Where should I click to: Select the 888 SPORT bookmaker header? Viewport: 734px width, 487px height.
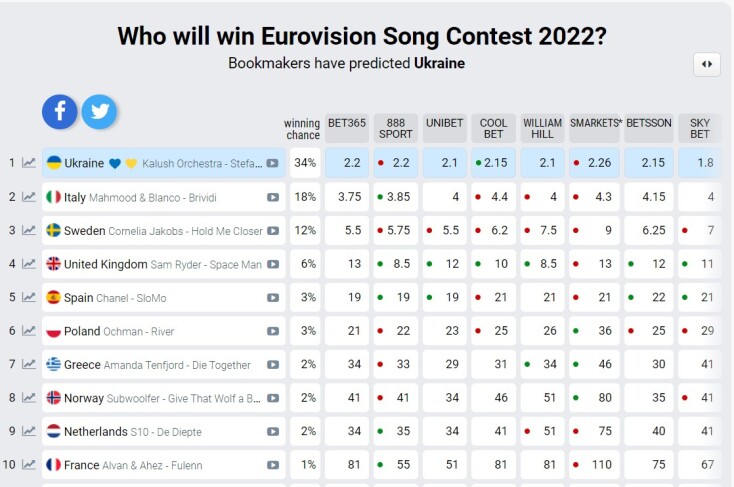[x=396, y=128]
